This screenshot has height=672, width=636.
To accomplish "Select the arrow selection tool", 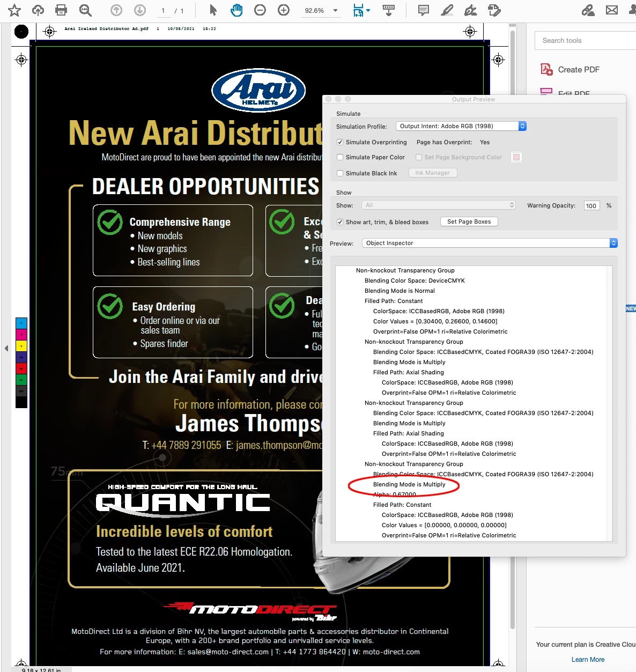I will click(x=213, y=10).
